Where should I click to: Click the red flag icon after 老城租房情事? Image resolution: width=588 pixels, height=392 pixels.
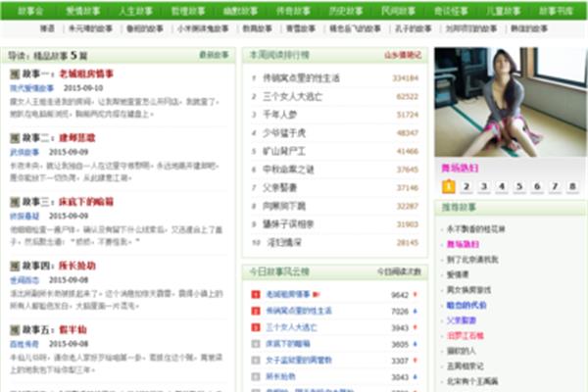(x=316, y=294)
